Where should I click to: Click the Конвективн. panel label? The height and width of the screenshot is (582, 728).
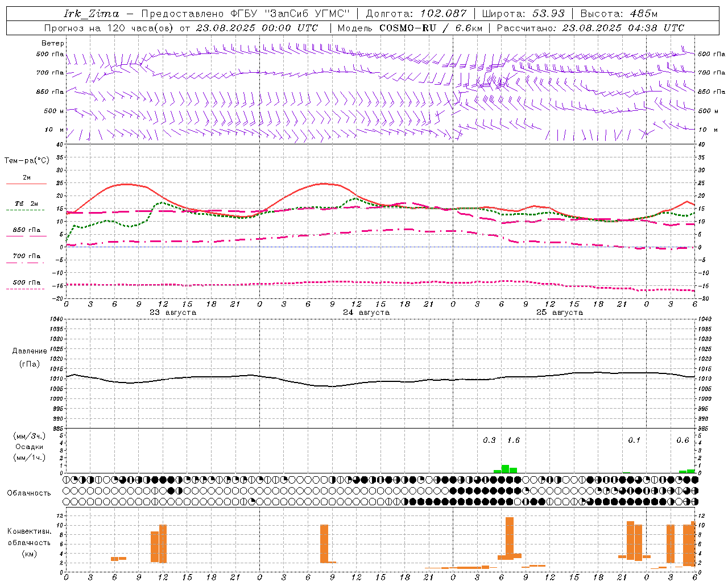pos(30,531)
